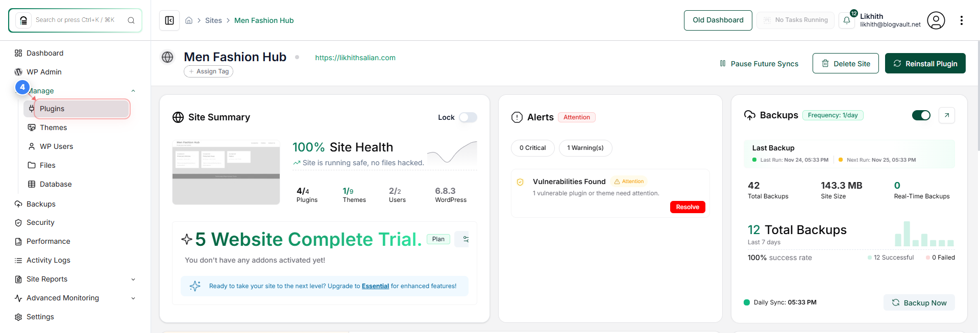Filter alerts by 0 Critical
Screen dimensions: 980x333
pyautogui.click(x=532, y=148)
